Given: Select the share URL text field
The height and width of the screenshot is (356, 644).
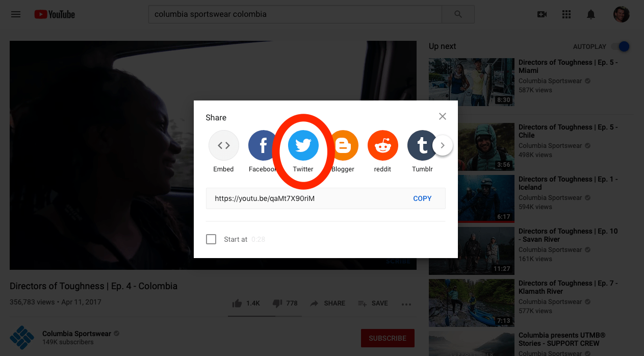Looking at the screenshot, I should coord(325,198).
